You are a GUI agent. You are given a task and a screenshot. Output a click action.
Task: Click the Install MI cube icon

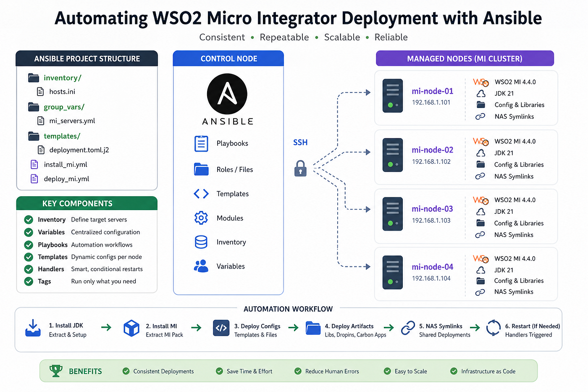[x=131, y=328]
